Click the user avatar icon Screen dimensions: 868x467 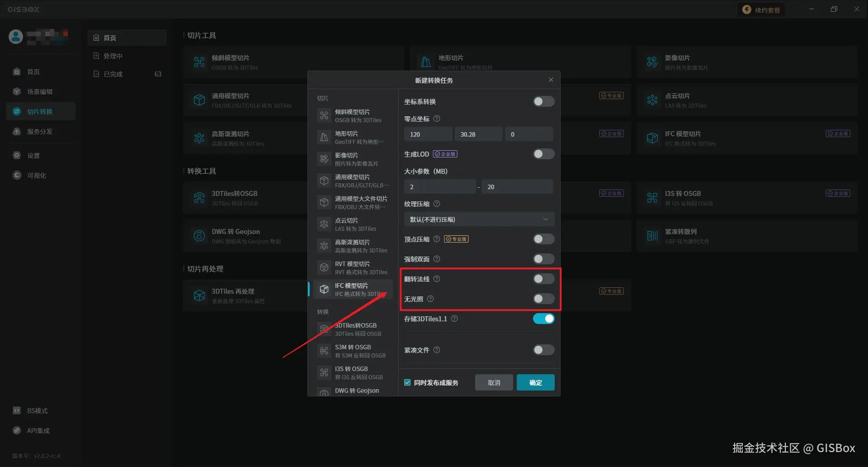coord(16,37)
